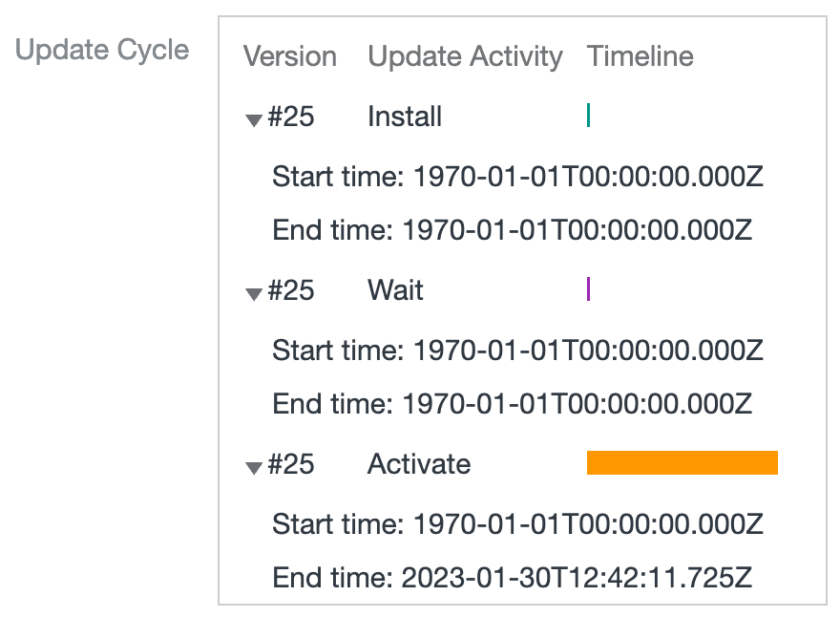
Task: Select the Install start time text
Action: pos(516,176)
